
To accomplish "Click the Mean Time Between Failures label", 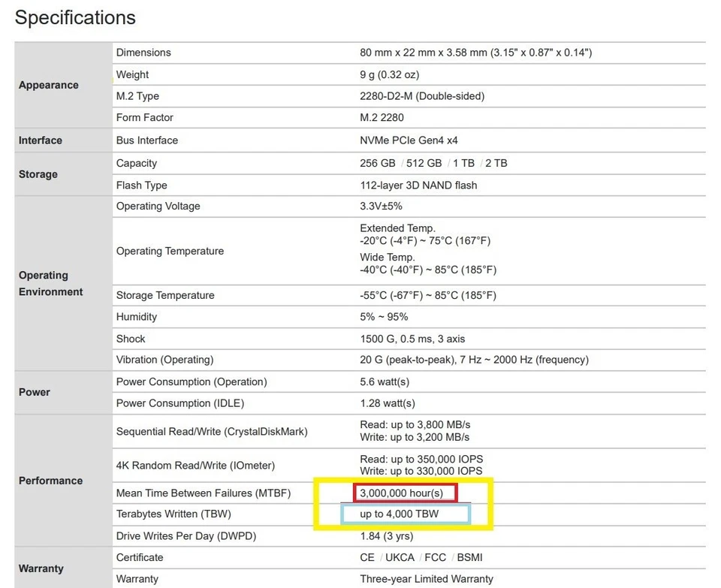I will tap(203, 493).
